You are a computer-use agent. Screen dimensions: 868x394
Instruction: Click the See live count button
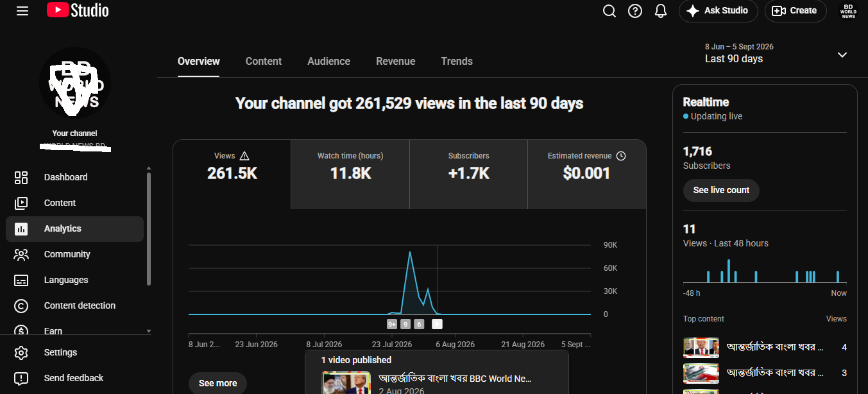pyautogui.click(x=721, y=190)
